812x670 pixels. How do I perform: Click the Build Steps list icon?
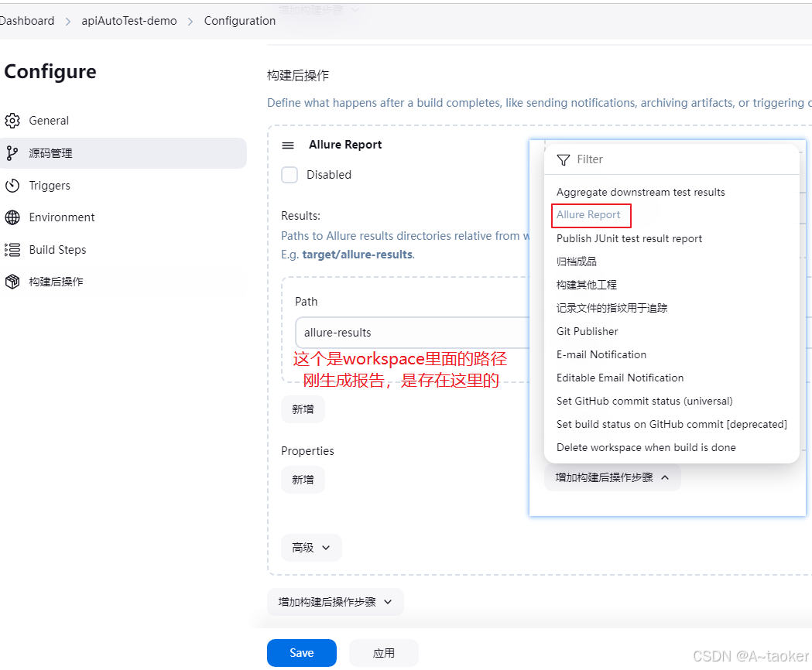click(x=13, y=249)
